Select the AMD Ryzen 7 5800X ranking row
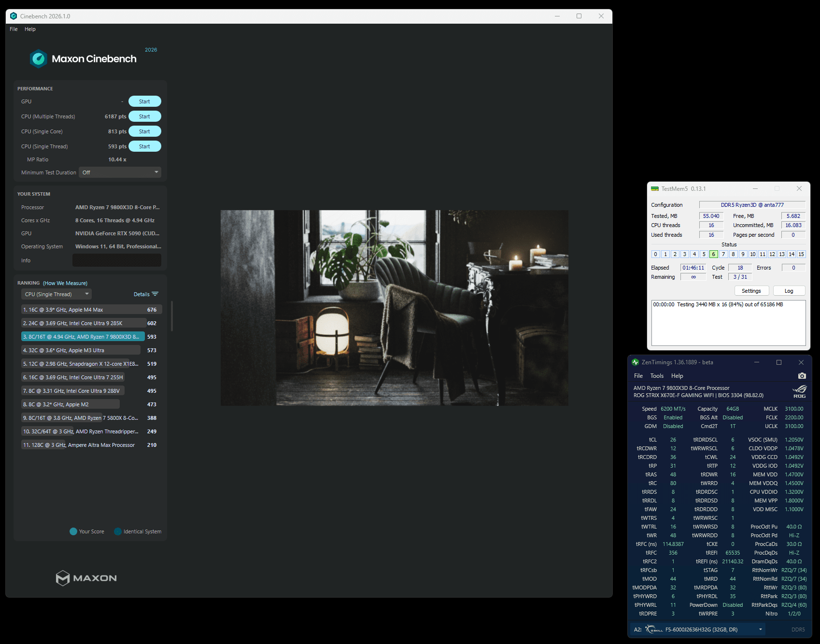820x644 pixels. pyautogui.click(x=90, y=418)
